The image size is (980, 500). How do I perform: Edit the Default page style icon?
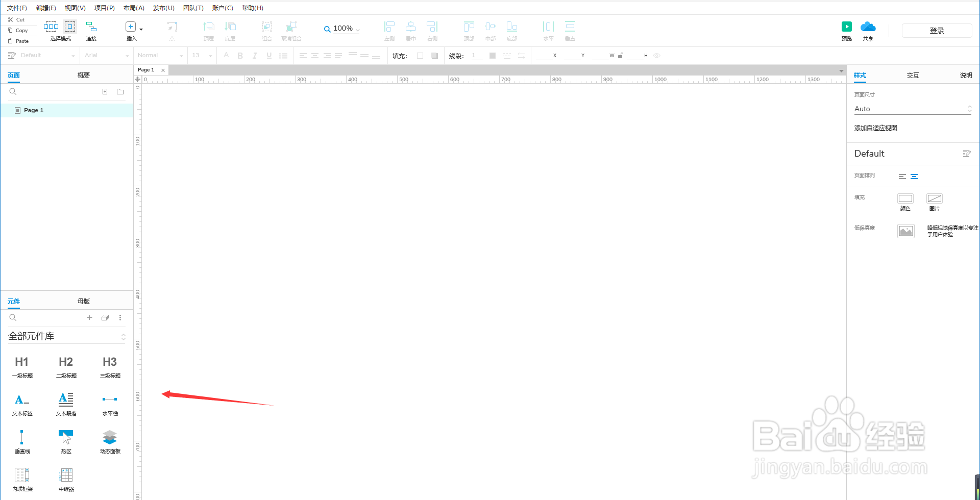click(966, 154)
